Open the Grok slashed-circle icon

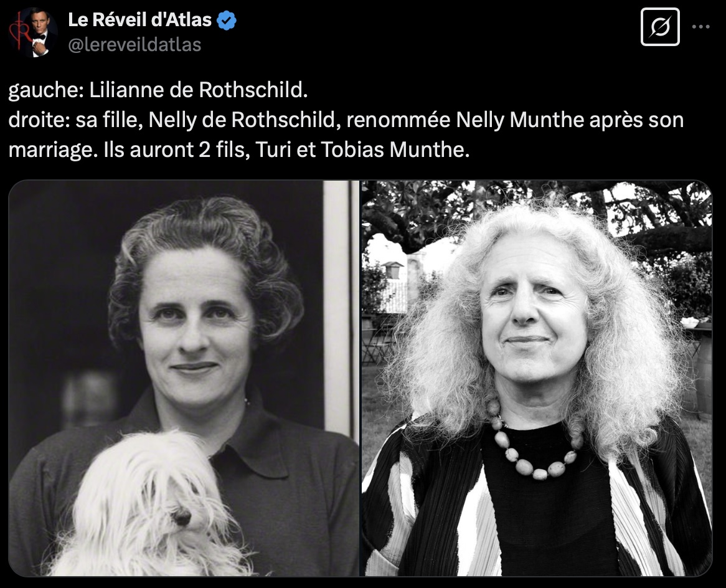660,27
